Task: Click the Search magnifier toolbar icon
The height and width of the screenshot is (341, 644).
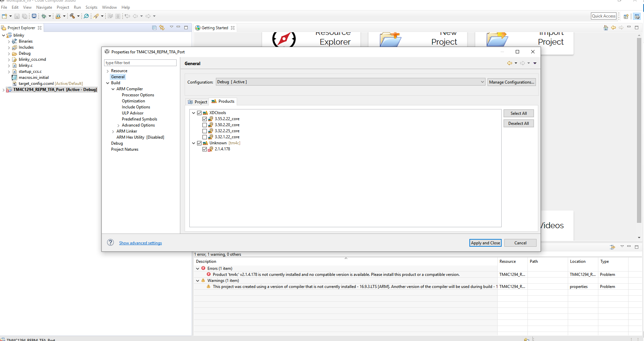Action: pos(86,16)
